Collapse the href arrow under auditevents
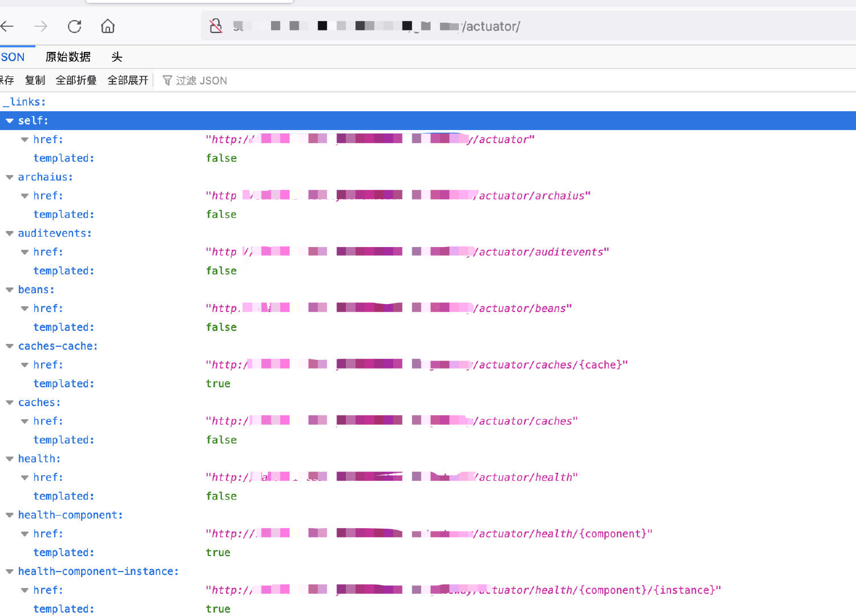The width and height of the screenshot is (856, 616). click(x=25, y=252)
